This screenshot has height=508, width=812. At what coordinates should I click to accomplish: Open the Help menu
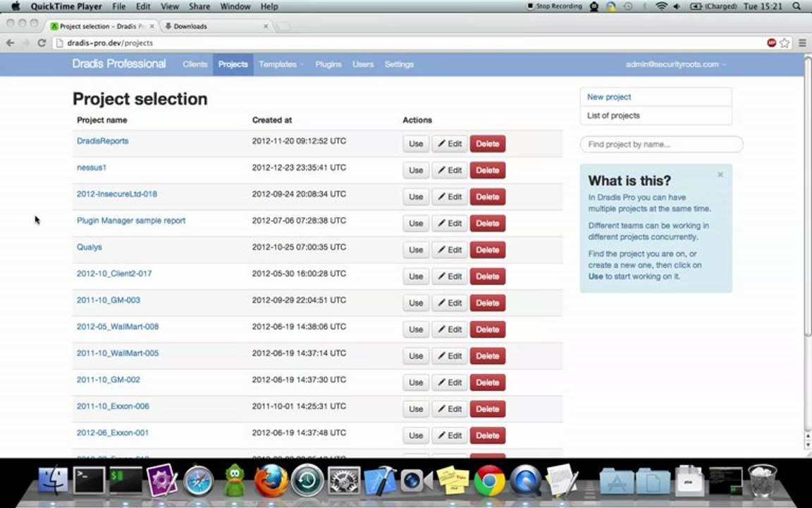coord(269,6)
